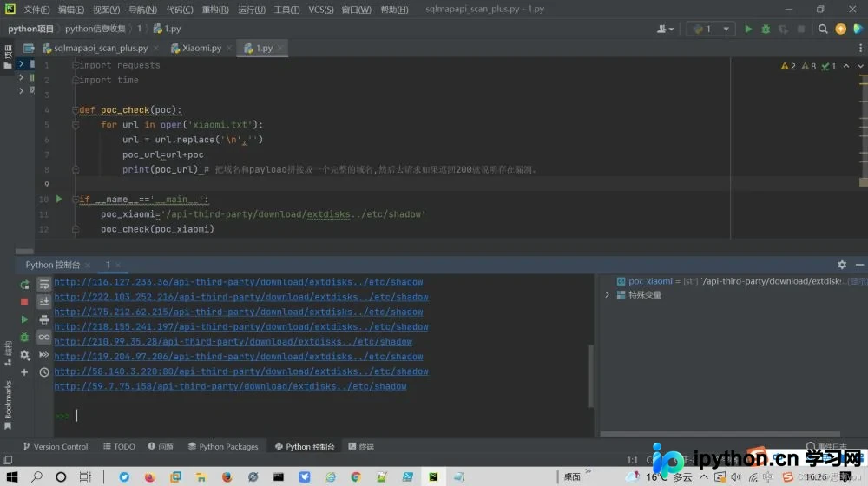This screenshot has height=486, width=868.
Task: Open Python console settings gear
Action: [x=842, y=265]
